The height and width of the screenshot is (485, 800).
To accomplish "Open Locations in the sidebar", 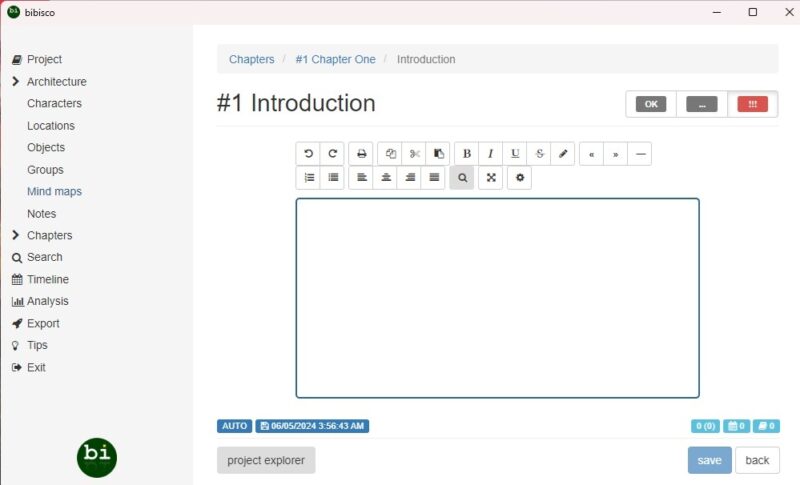I will point(51,125).
